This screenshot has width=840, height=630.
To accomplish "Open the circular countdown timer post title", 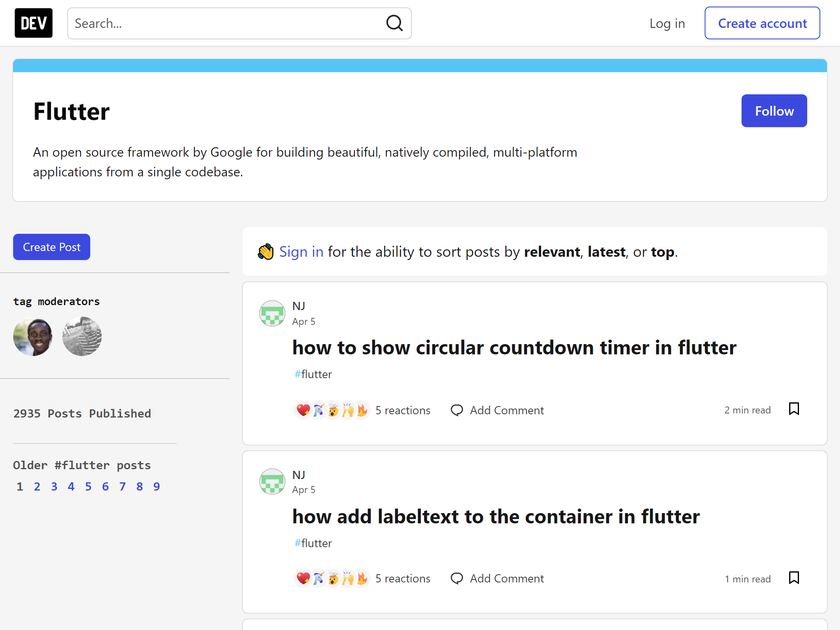I will coord(514,348).
